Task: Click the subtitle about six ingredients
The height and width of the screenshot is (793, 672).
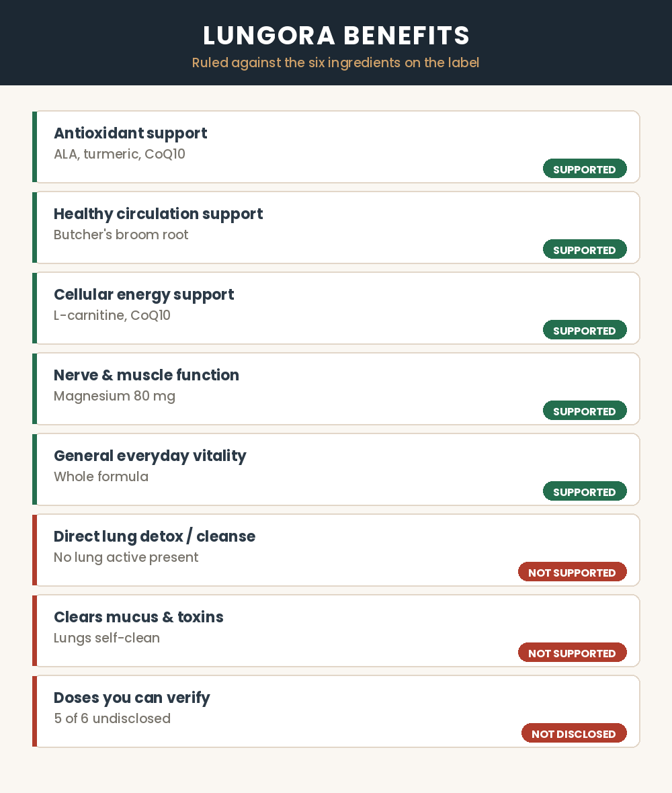Action: pos(336,62)
